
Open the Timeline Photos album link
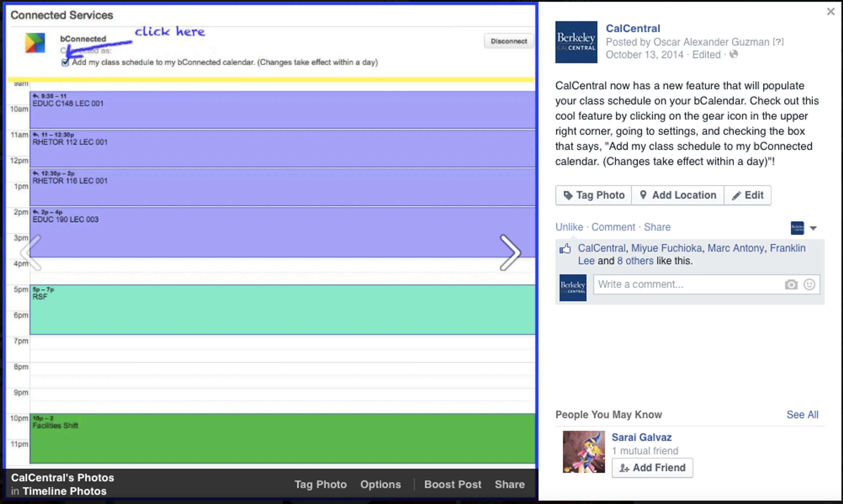click(x=65, y=491)
